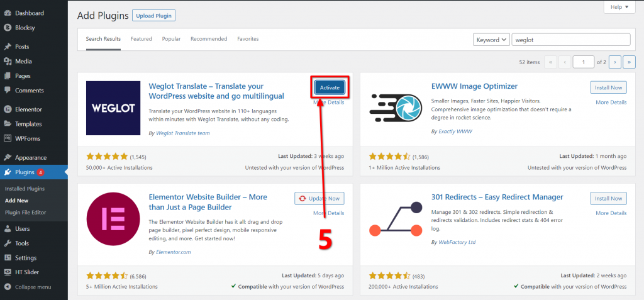The height and width of the screenshot is (300, 644).
Task: Click the EWWW Image Optimizer logo
Action: [396, 108]
